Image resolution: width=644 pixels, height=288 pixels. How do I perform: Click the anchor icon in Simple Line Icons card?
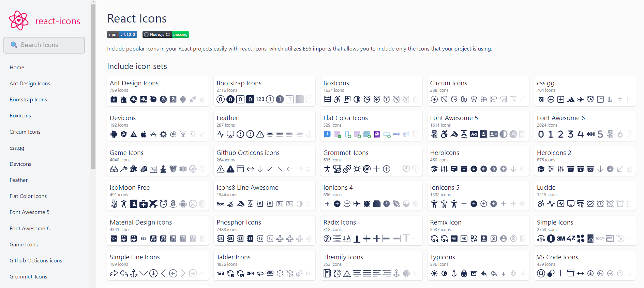[134, 273]
